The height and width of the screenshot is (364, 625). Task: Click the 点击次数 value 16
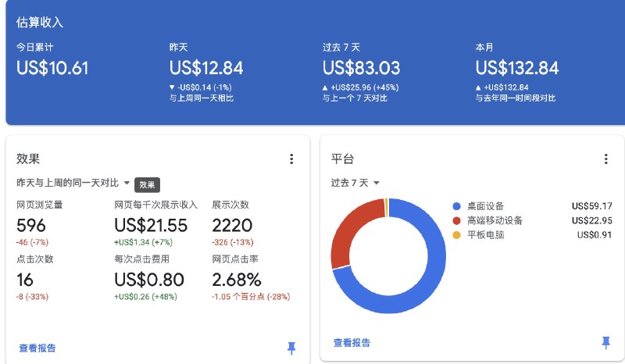click(x=25, y=280)
